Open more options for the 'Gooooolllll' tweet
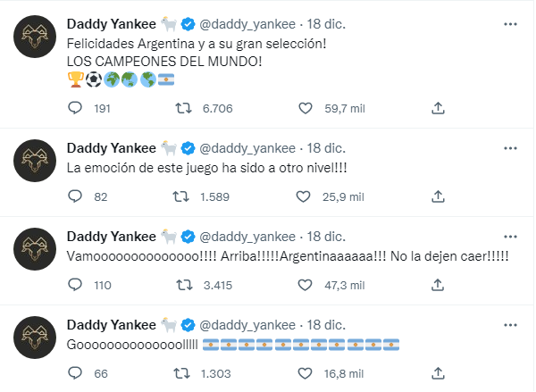 click(x=509, y=324)
